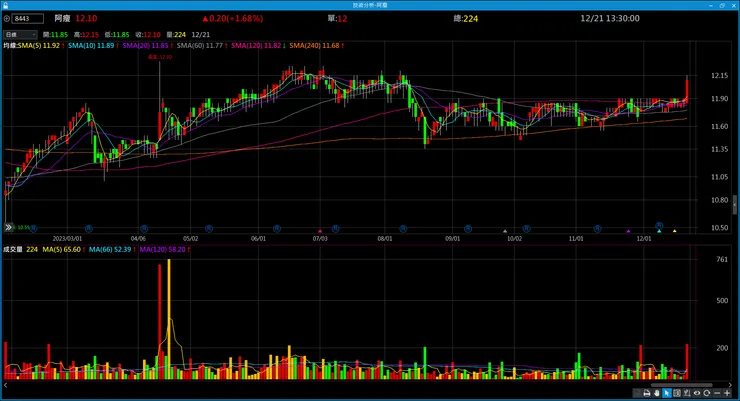
Task: Click the 總:224 total volume text
Action: pyautogui.click(x=466, y=18)
